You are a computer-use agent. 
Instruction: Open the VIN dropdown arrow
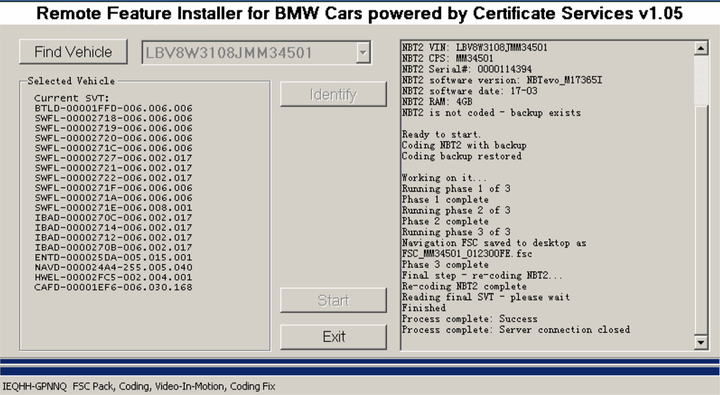(x=363, y=52)
